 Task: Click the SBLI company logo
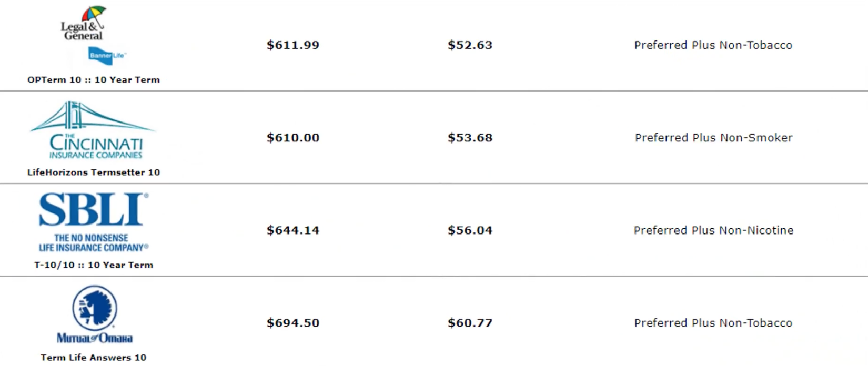[93, 210]
